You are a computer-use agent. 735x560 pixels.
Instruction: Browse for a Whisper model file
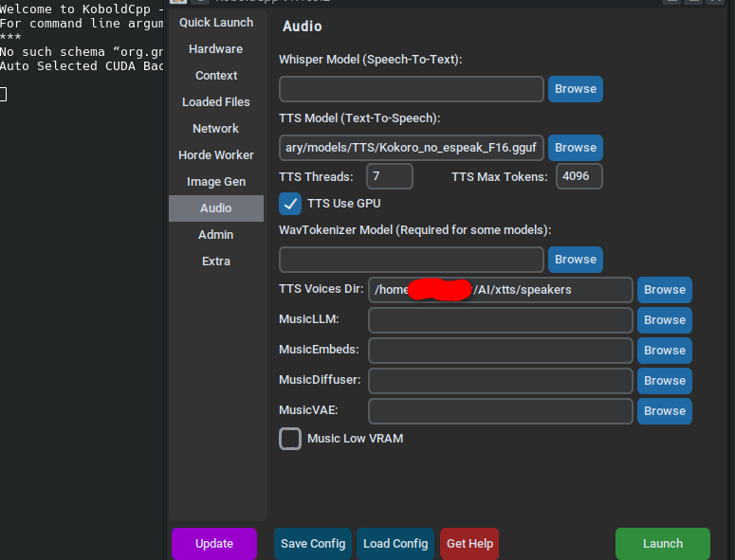[575, 89]
